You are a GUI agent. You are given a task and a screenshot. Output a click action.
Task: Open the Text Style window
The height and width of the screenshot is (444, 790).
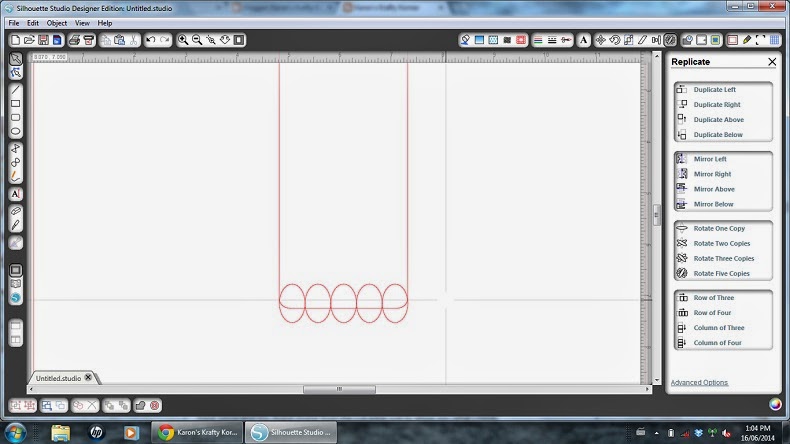[583, 40]
